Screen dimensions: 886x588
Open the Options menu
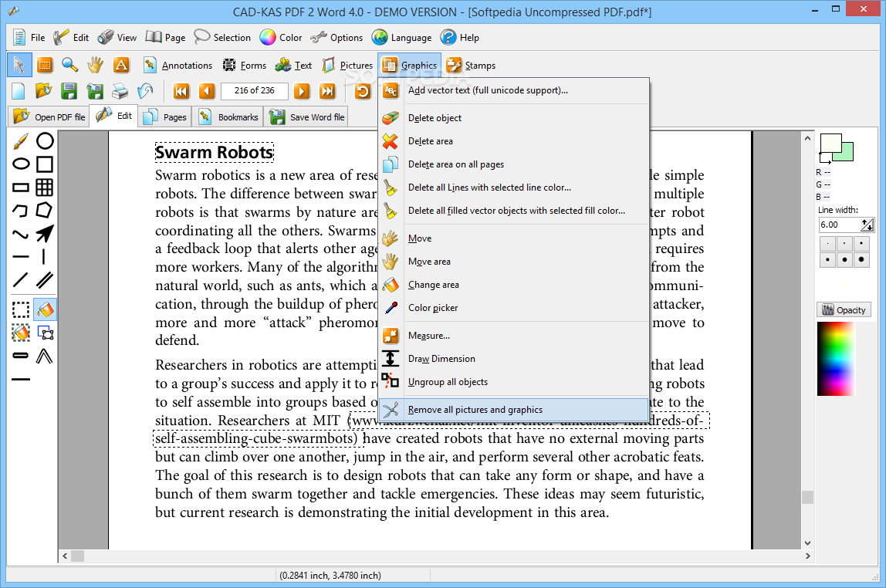coord(336,38)
